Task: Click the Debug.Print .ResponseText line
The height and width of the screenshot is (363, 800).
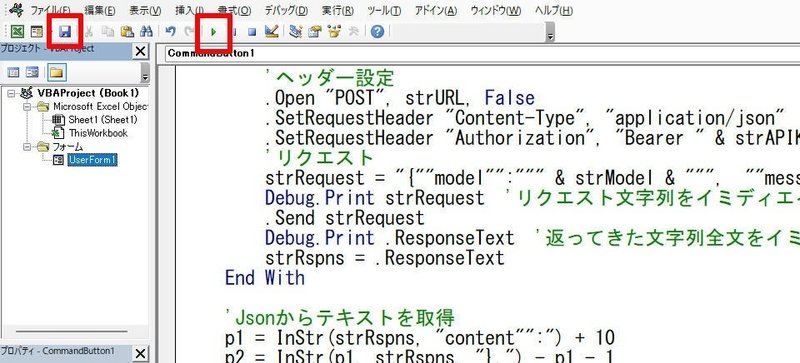Action: (533, 238)
